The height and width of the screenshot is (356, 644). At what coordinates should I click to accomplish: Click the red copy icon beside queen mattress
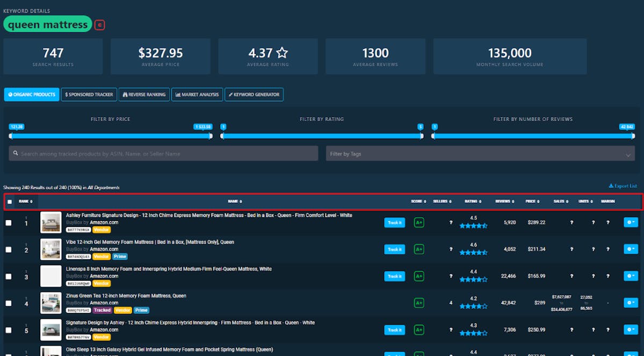tap(99, 25)
